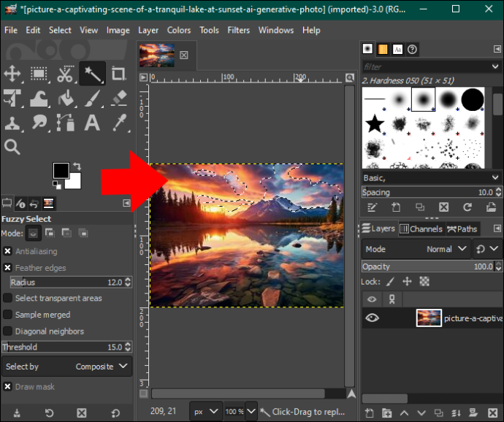Reset colors to default black and white
The image size is (504, 422).
pos(56,185)
